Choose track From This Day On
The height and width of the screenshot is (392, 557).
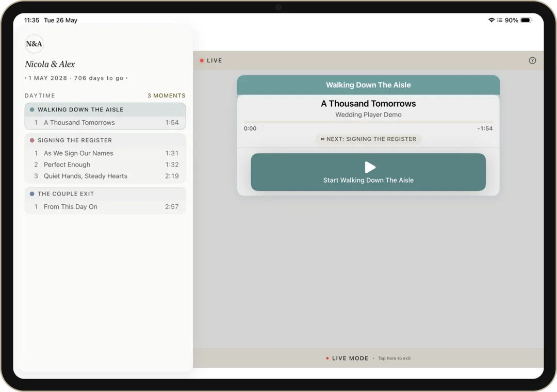105,206
